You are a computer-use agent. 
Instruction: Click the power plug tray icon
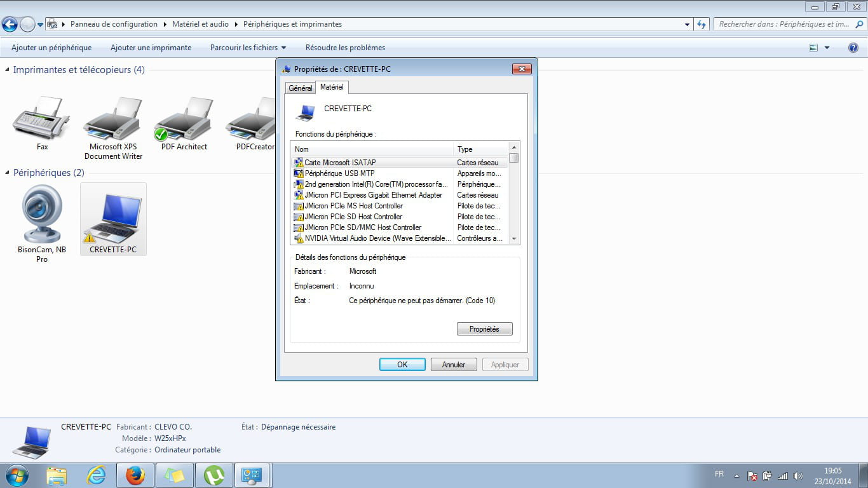point(767,475)
